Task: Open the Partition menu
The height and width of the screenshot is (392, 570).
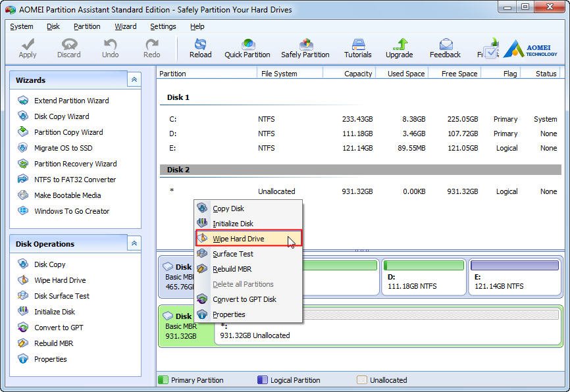Action: click(87, 26)
